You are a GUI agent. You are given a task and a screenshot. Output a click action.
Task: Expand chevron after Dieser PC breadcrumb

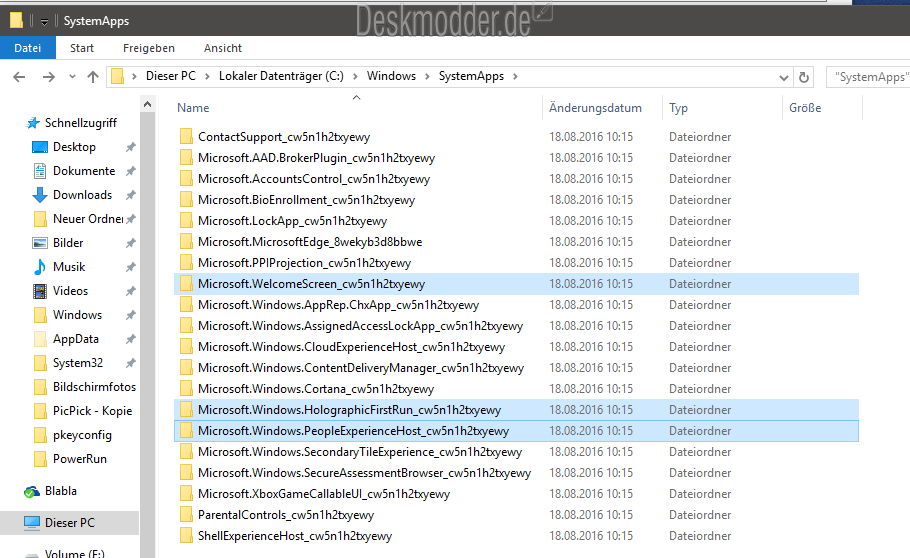tap(207, 77)
